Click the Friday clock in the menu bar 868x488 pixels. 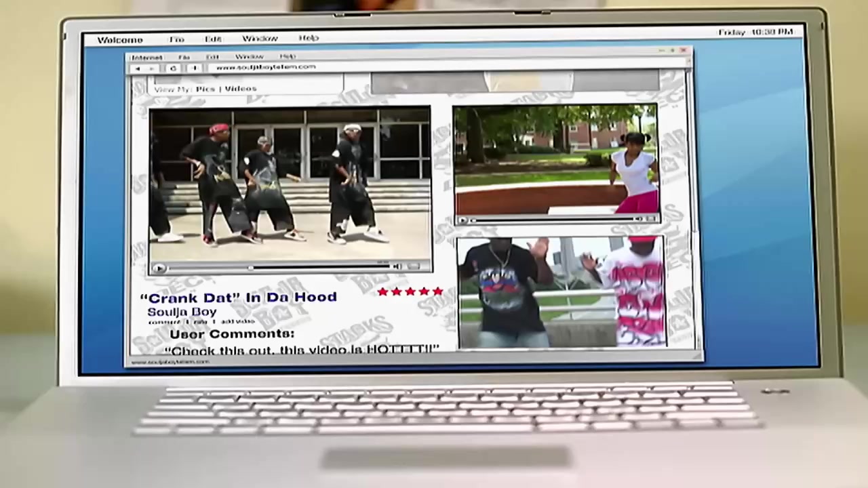[x=755, y=32]
